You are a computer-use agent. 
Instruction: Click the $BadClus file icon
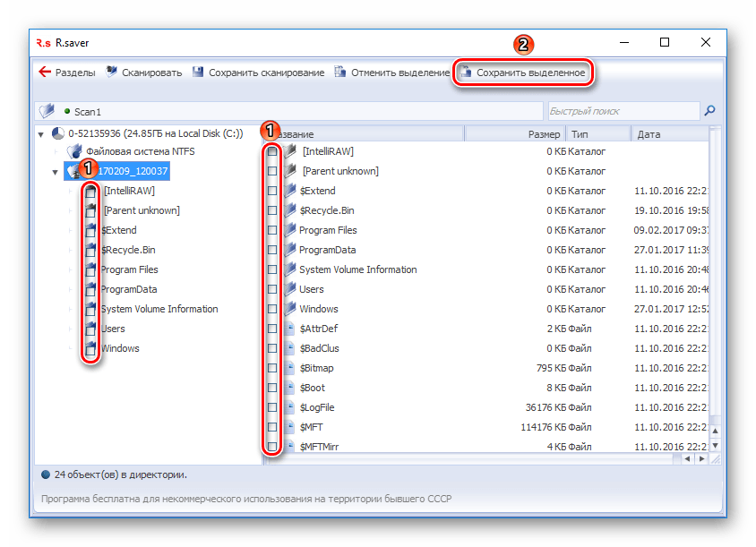(289, 348)
